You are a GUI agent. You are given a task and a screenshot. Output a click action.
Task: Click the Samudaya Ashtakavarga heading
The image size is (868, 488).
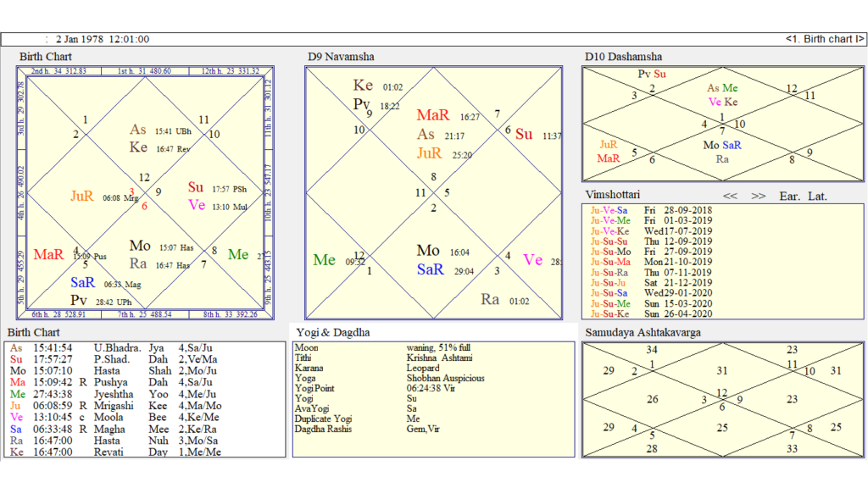tap(643, 332)
